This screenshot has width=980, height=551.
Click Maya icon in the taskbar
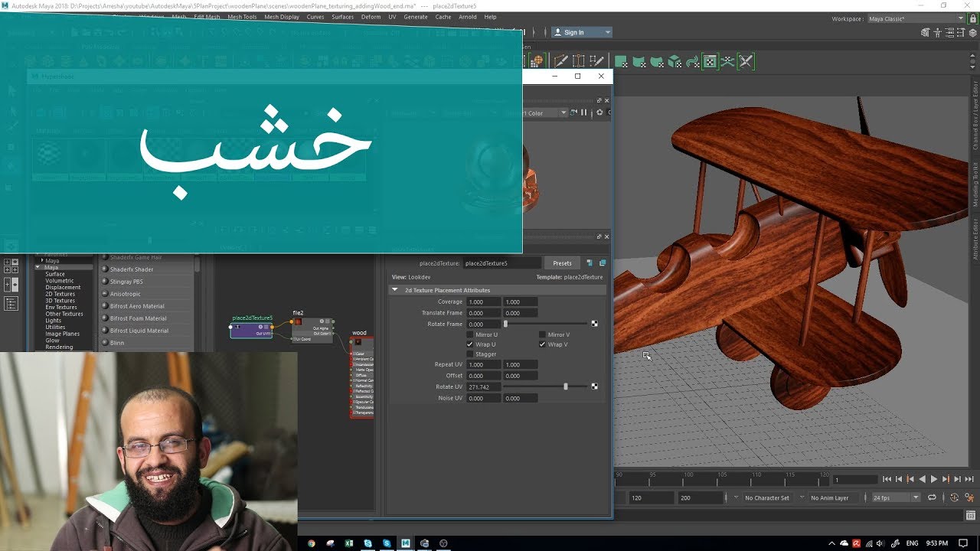406,543
